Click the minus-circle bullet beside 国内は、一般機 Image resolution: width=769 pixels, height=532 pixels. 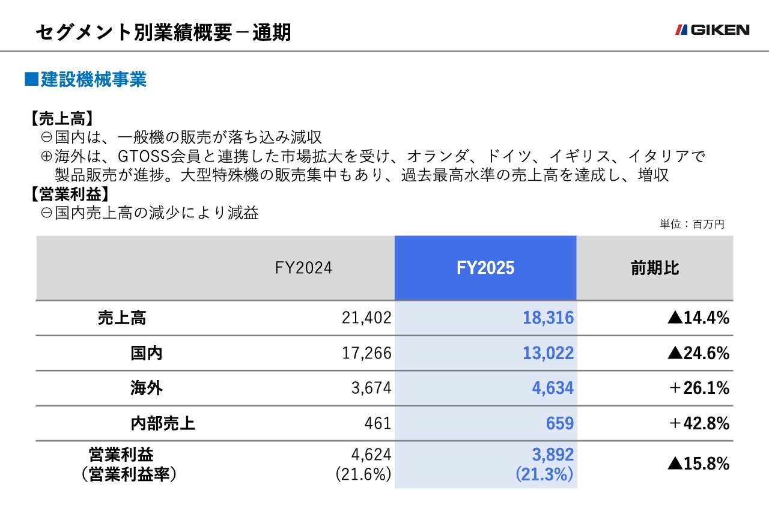pyautogui.click(x=46, y=138)
